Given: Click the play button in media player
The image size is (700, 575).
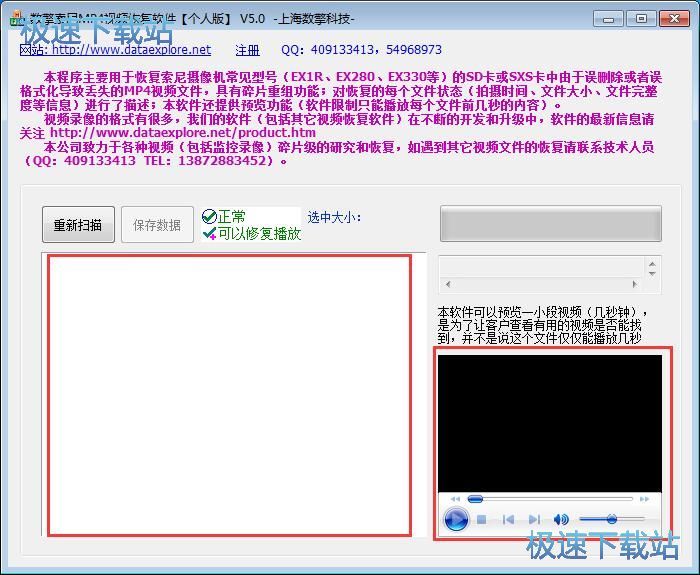Looking at the screenshot, I should tap(456, 519).
